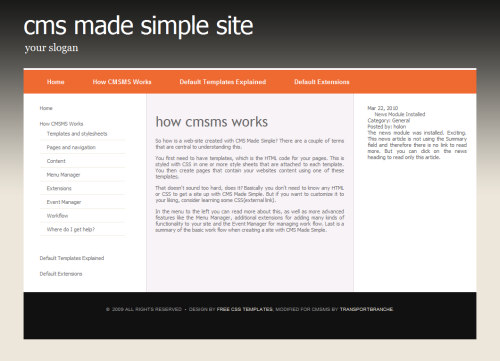Open How CMSMS Works in left sidebar
500x361 pixels.
tap(61, 124)
